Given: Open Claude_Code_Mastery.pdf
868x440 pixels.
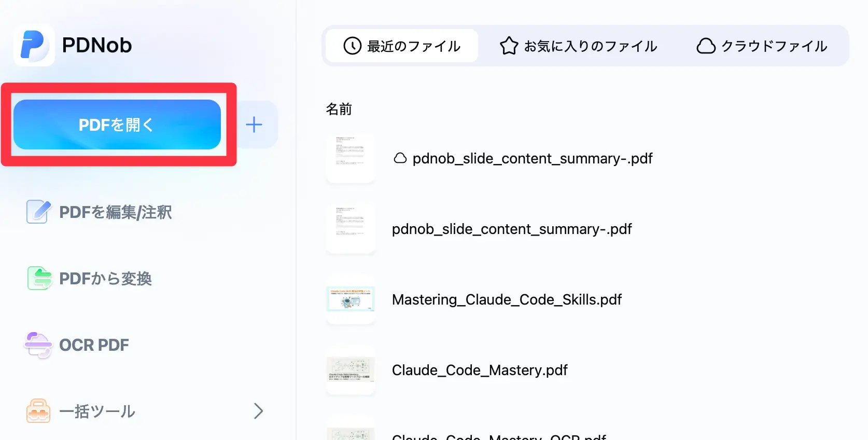Looking at the screenshot, I should (x=480, y=370).
